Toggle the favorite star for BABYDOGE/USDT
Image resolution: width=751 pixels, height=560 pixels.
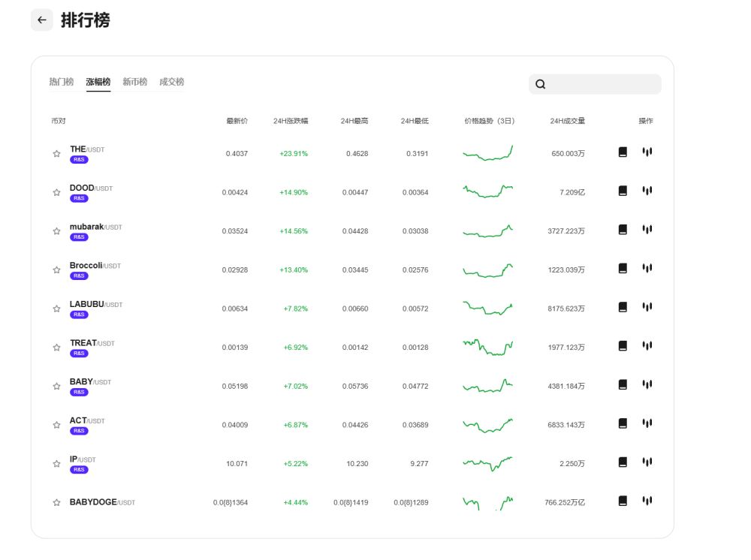[x=56, y=501]
